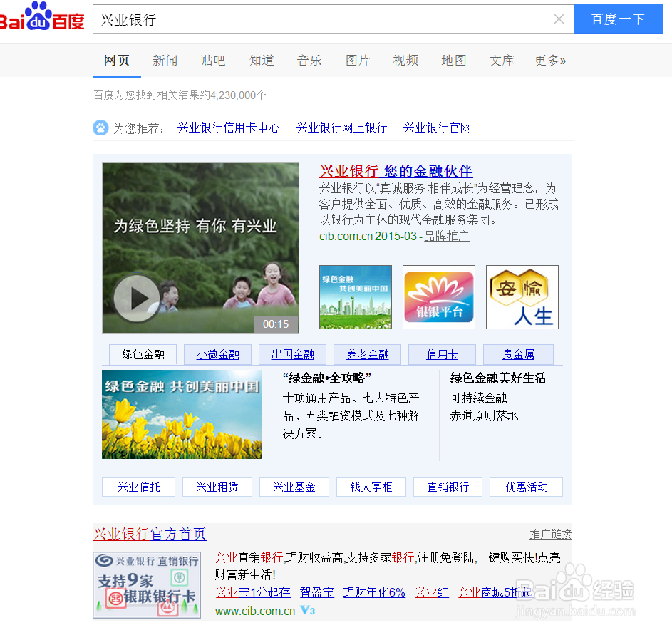Select the 地图 tab

(x=454, y=61)
